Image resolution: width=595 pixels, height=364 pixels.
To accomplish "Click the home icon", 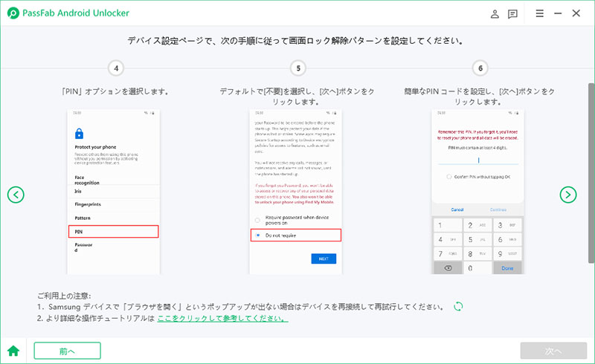I will click(x=13, y=351).
